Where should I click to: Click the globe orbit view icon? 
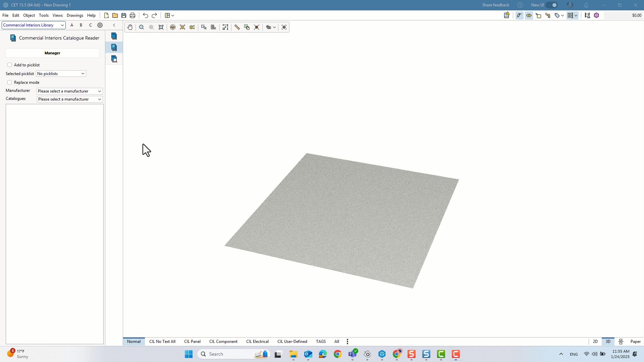tap(173, 27)
